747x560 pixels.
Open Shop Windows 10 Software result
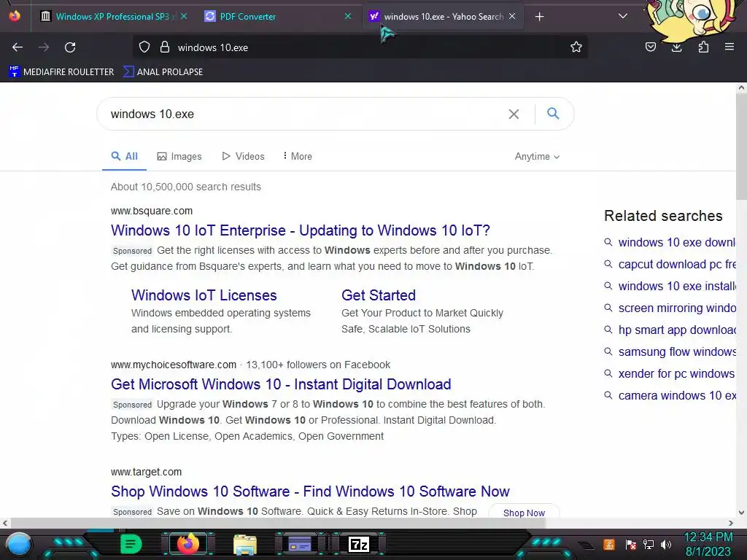point(310,491)
